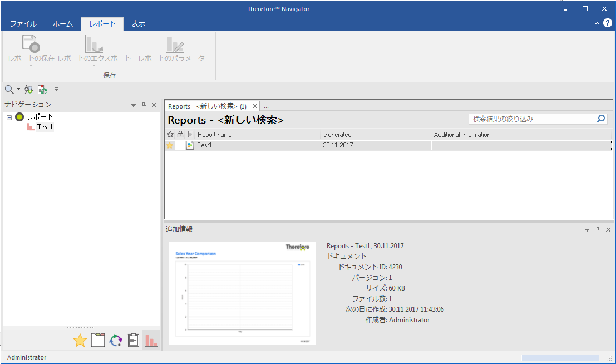Open the Help question mark icon
This screenshot has height=364, width=616.
[607, 23]
